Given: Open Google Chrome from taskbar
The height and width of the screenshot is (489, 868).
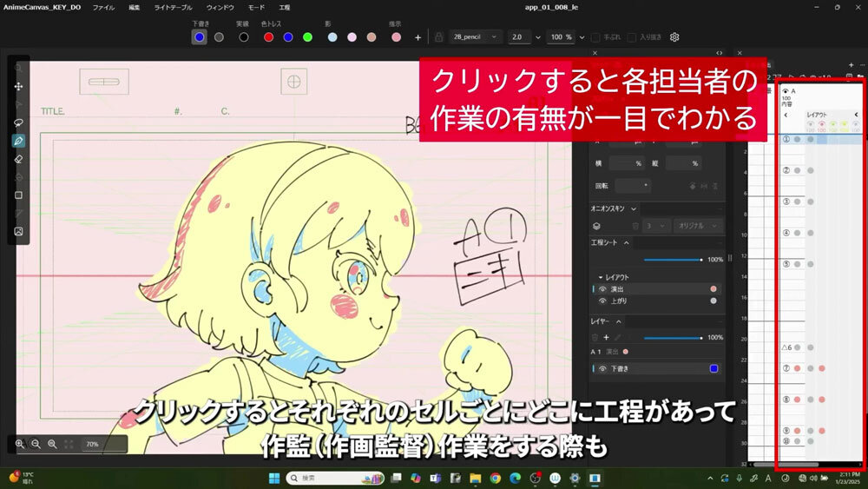Looking at the screenshot, I should pos(496,478).
